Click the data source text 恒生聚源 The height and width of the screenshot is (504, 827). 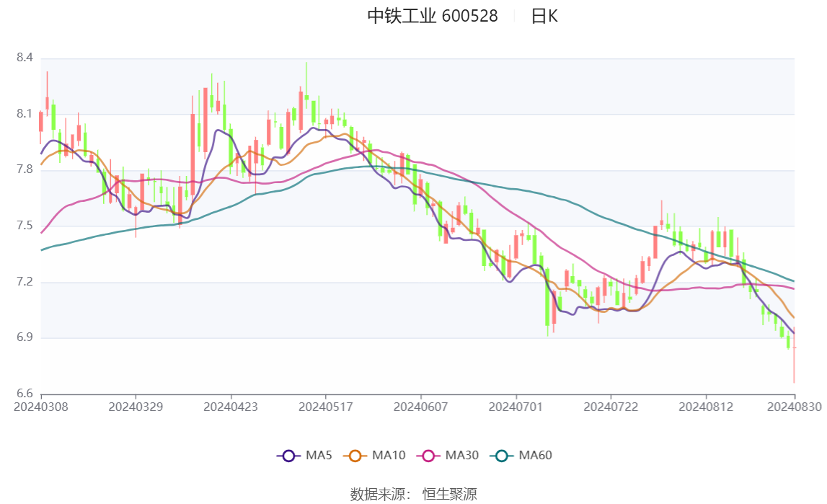click(x=449, y=494)
